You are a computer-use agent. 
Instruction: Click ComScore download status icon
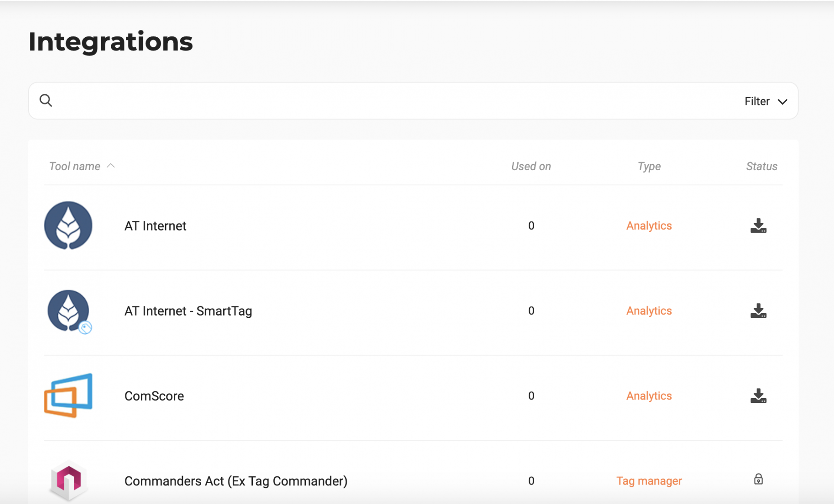[x=758, y=396]
